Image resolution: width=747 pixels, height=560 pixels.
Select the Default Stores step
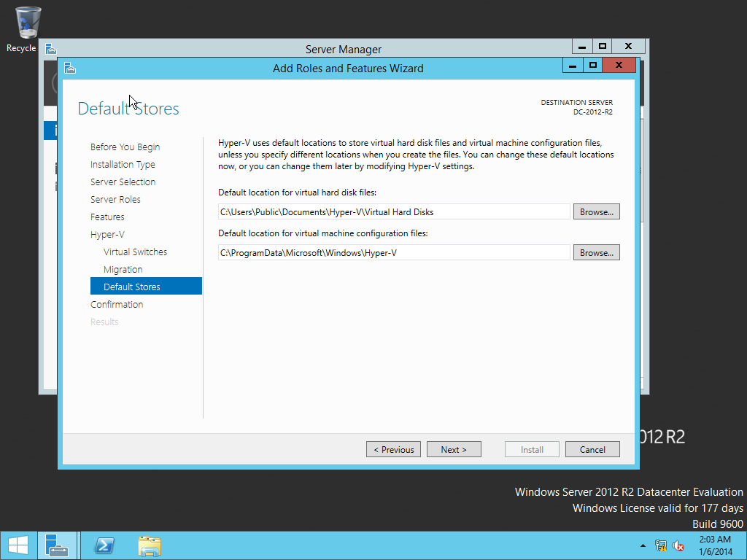(x=146, y=286)
